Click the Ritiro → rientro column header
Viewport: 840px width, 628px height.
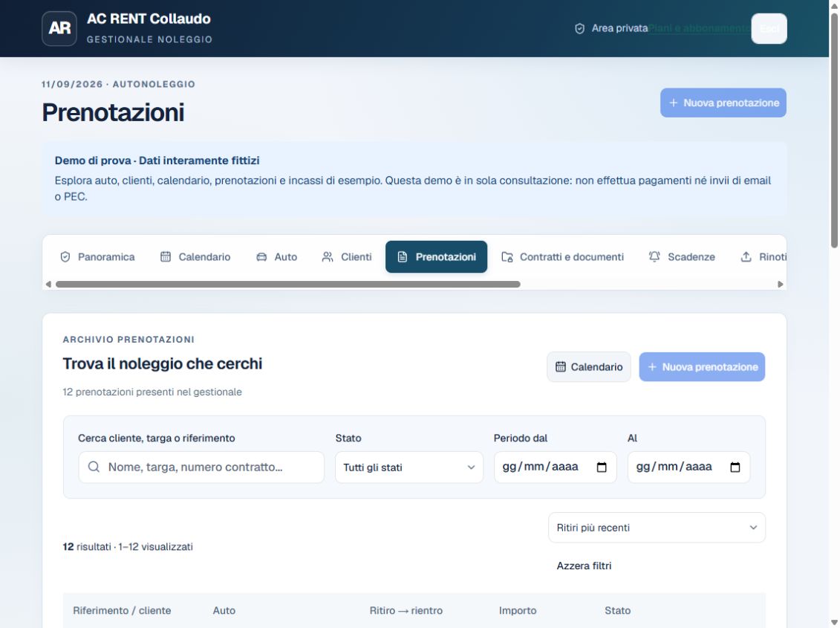406,610
